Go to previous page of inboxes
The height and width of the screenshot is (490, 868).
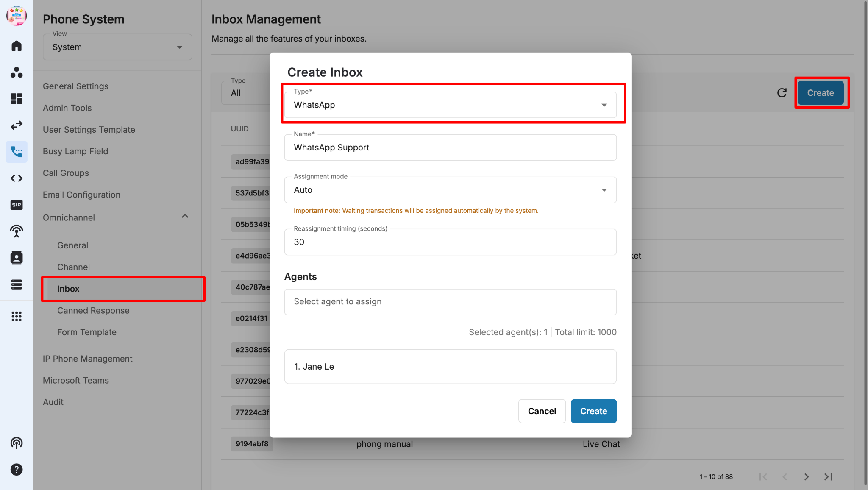tap(785, 477)
